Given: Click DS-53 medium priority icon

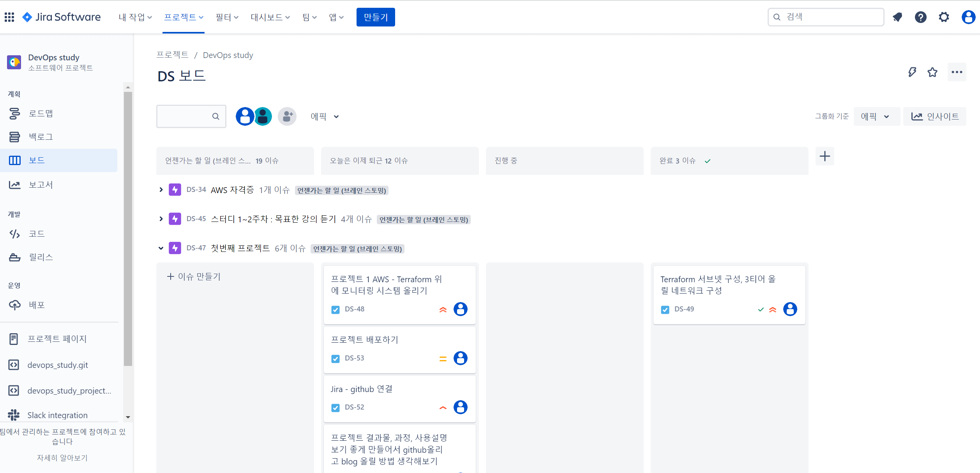Looking at the screenshot, I should coord(443,359).
